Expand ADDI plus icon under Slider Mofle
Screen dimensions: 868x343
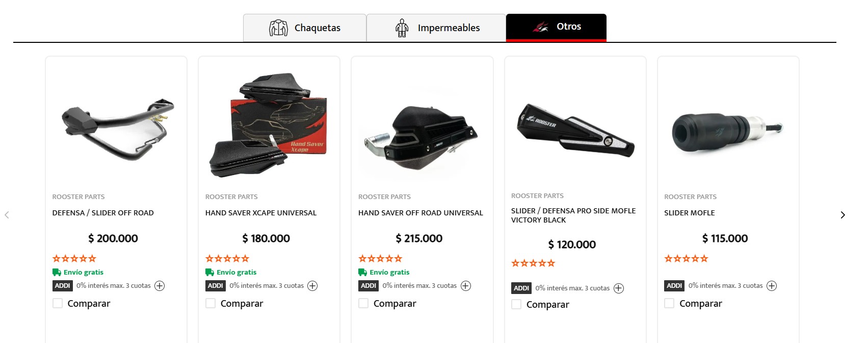coord(772,286)
